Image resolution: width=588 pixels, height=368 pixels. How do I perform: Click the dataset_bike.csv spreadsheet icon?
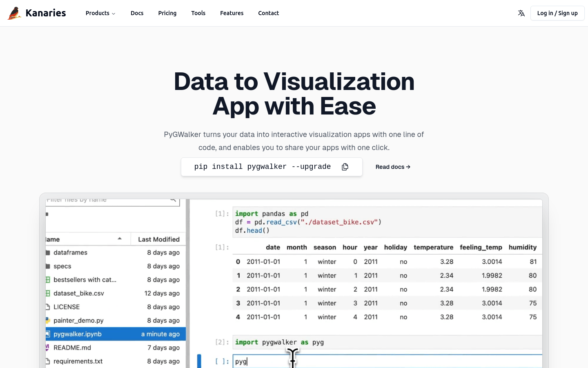pos(48,293)
